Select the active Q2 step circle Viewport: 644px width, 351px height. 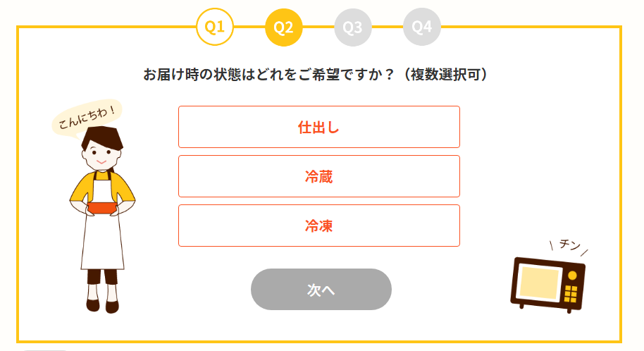284,27
